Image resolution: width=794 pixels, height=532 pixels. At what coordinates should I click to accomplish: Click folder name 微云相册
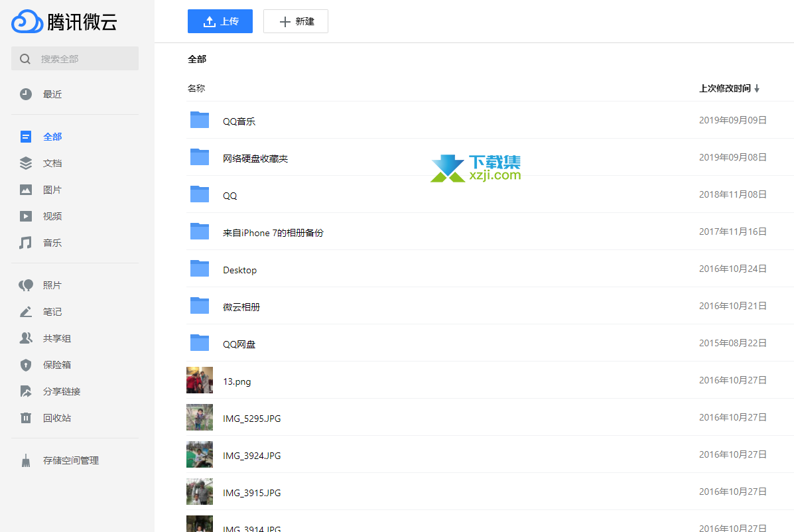point(241,307)
